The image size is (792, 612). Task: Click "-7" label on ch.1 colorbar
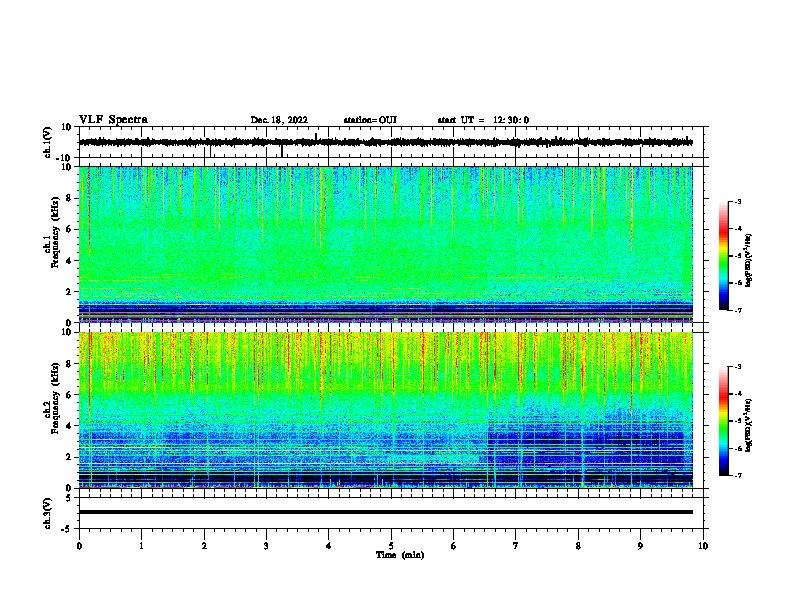point(737,310)
